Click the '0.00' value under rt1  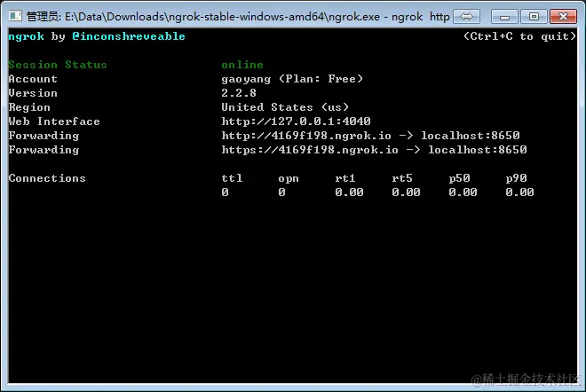click(349, 192)
